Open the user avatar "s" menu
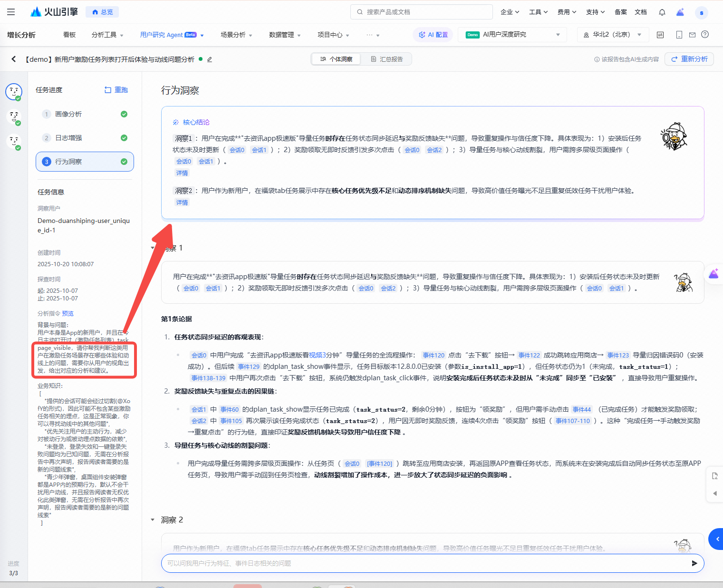723x588 pixels. point(701,13)
